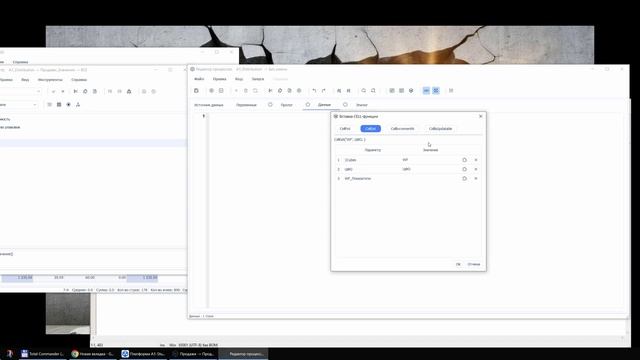
Task: Click the second highlighted blue toolbar icon in the process editor
Action: point(436,91)
